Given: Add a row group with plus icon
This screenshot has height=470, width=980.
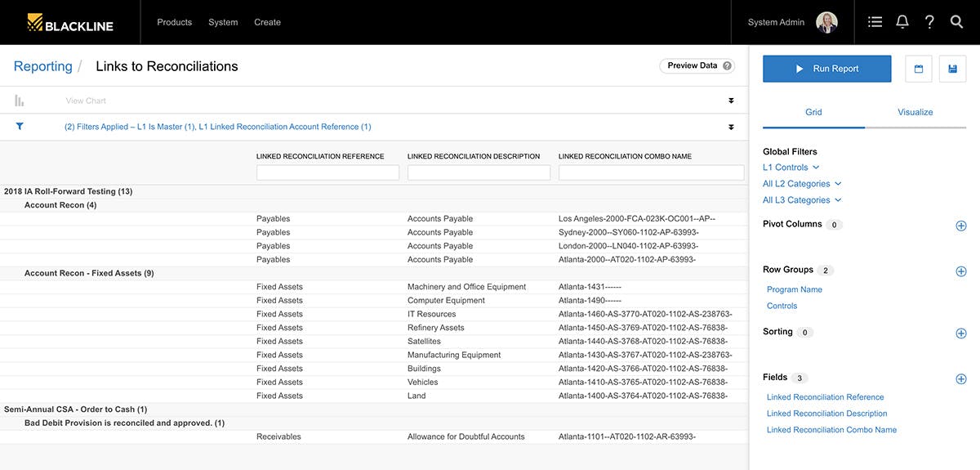Looking at the screenshot, I should (961, 271).
